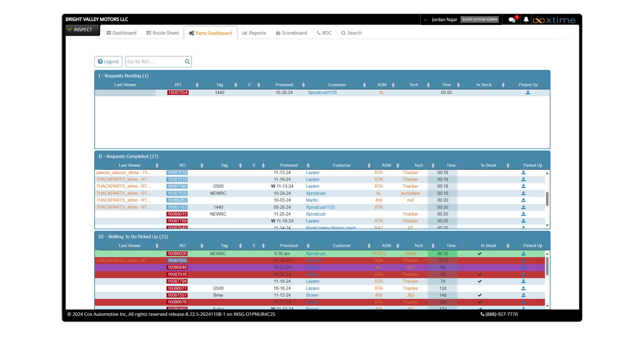
Task: Click the red RO 16087054 color tag
Action: tap(178, 93)
